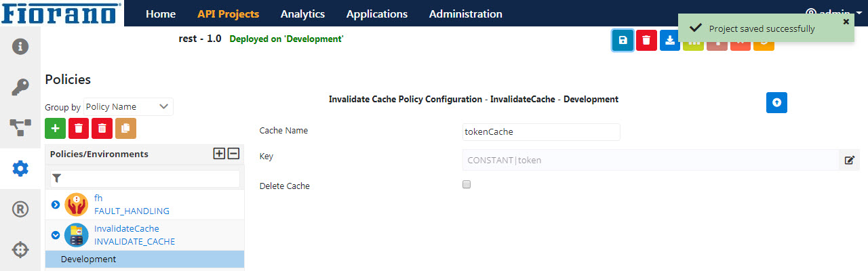Click the Cache Name input field
Image resolution: width=868 pixels, height=271 pixels.
[x=540, y=132]
